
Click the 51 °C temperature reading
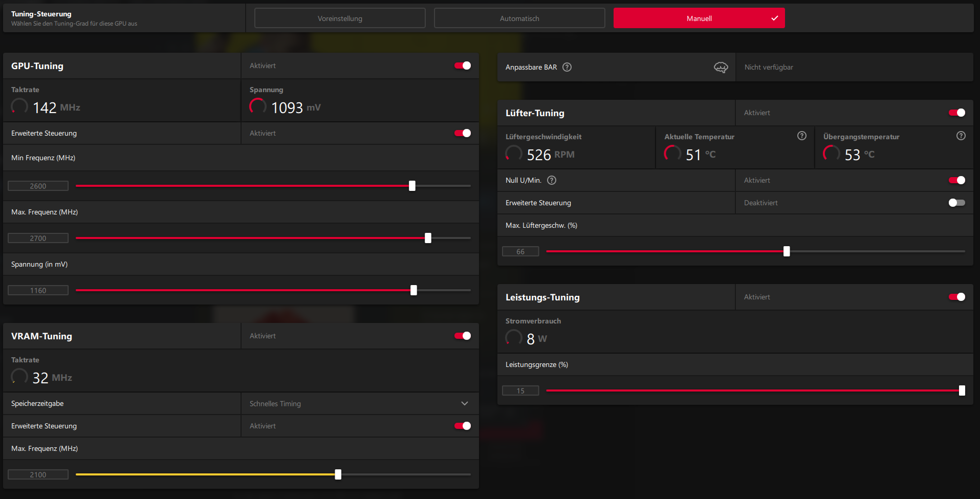pos(701,155)
